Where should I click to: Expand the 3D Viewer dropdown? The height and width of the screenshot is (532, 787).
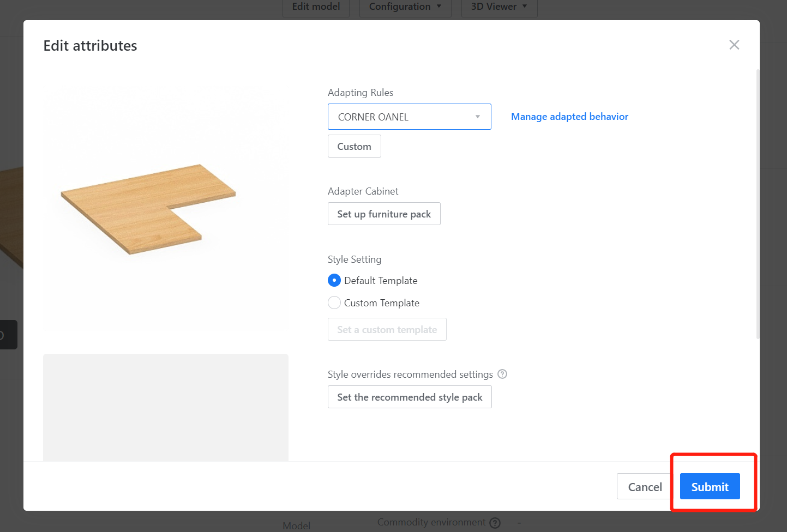[x=499, y=7]
